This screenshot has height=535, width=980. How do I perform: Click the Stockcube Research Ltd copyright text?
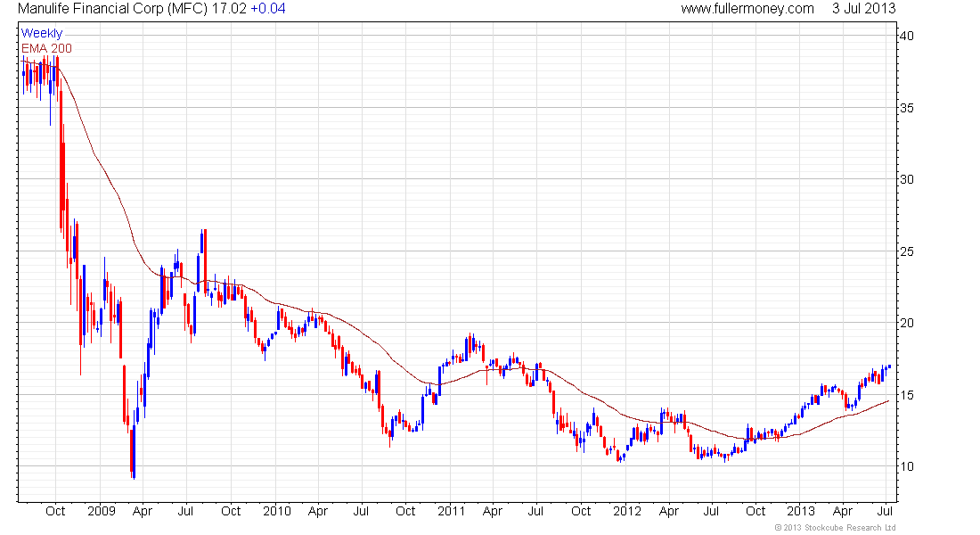(835, 528)
